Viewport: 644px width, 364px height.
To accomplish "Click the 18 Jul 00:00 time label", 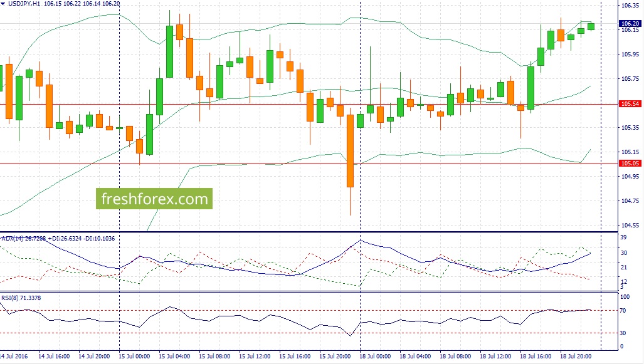I will point(375,356).
